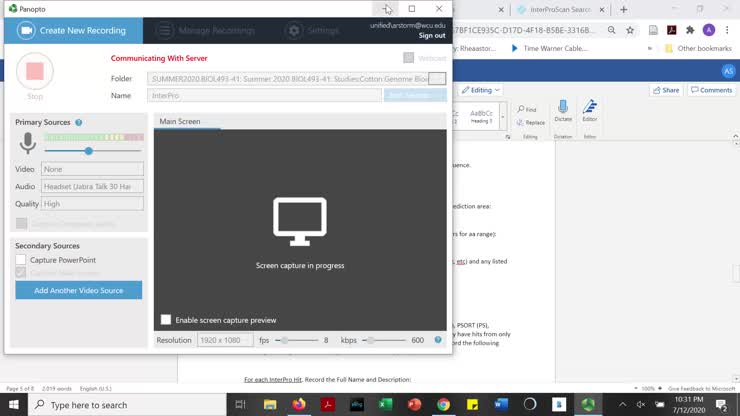Image resolution: width=740 pixels, height=416 pixels.
Task: Open capture settings help icon
Action: click(x=438, y=340)
